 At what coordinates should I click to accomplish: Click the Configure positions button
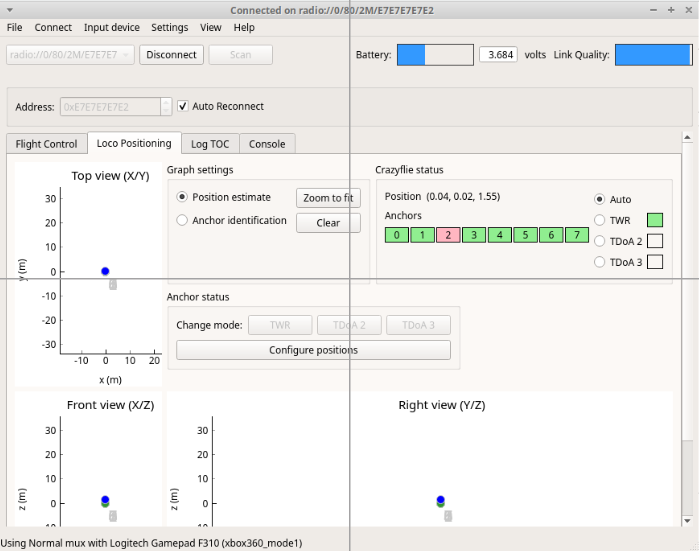[313, 350]
